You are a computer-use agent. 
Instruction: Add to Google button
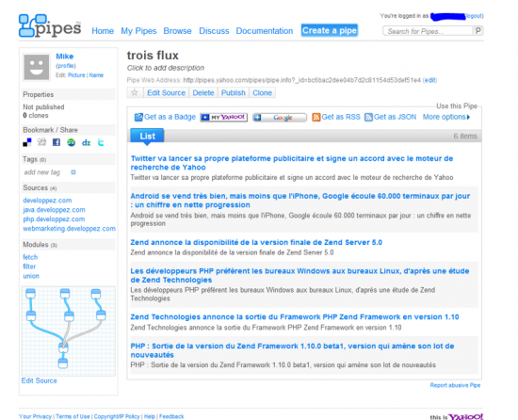(x=280, y=117)
